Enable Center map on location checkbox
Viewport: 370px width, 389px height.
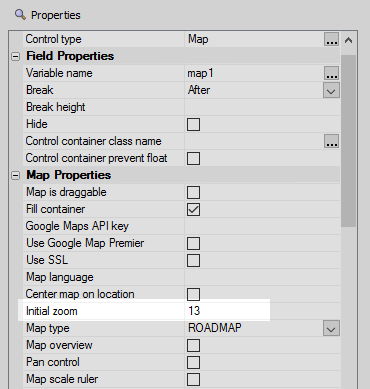click(194, 294)
